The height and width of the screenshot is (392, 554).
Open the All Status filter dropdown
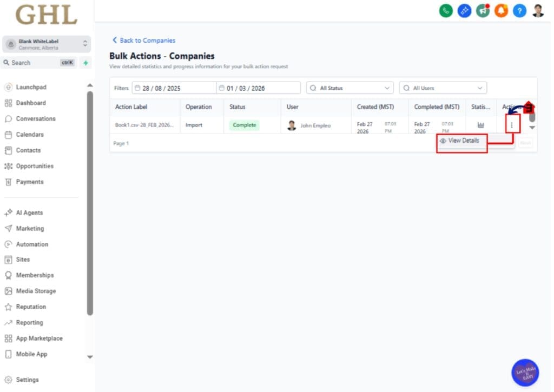pyautogui.click(x=349, y=88)
